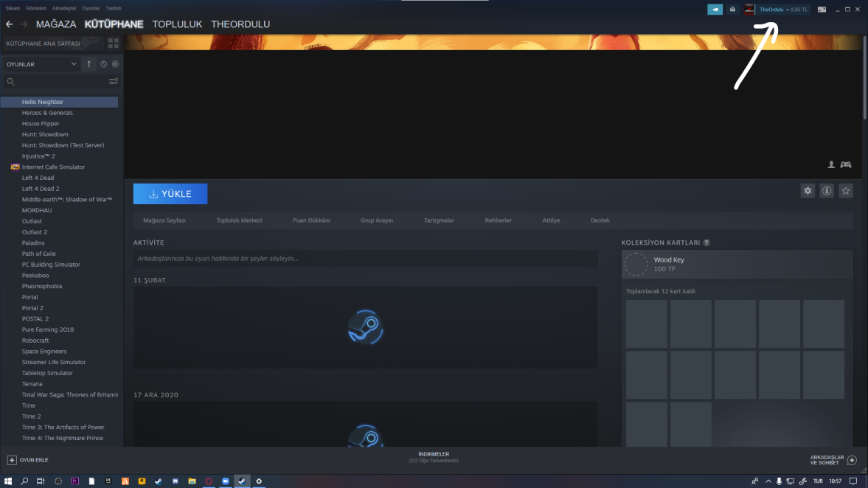Open Topluluk Merkezi link

point(239,220)
